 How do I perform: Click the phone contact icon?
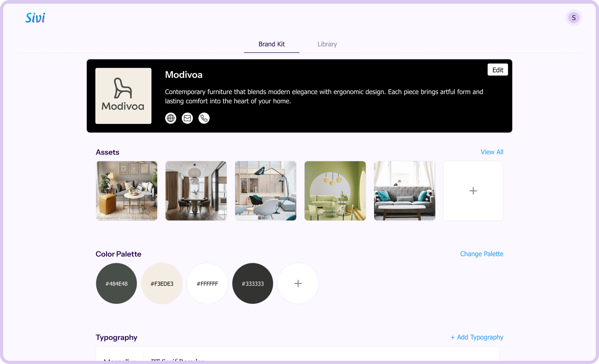click(204, 118)
